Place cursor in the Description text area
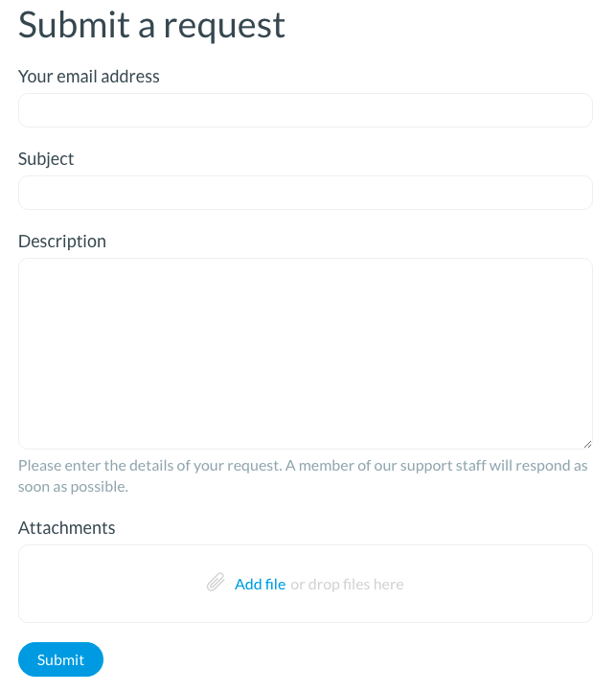The width and height of the screenshot is (616, 692). point(305,353)
